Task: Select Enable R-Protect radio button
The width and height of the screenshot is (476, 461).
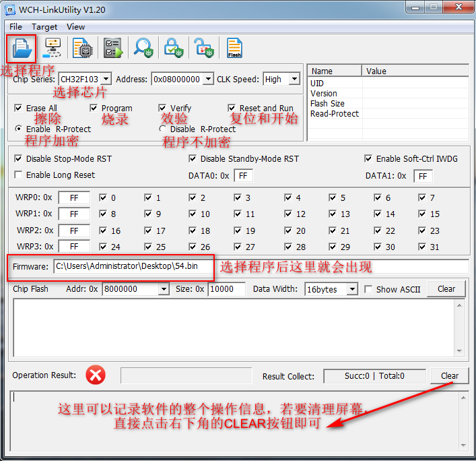Action: pos(19,129)
